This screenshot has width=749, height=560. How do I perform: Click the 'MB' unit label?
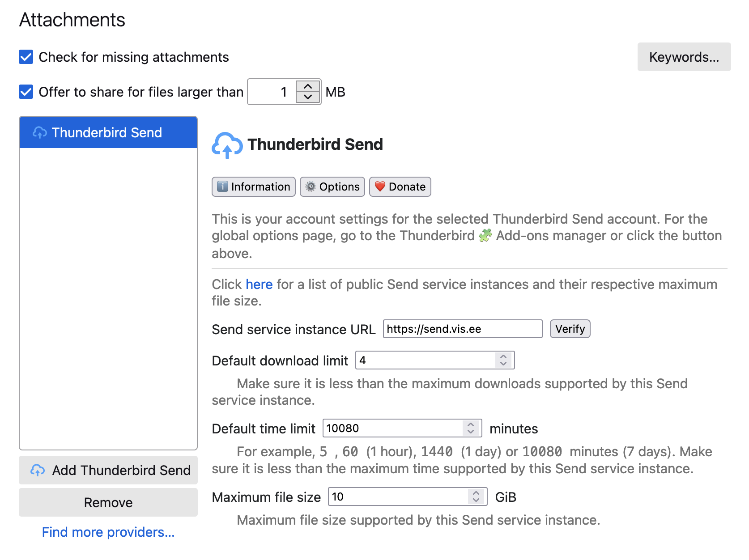click(335, 92)
